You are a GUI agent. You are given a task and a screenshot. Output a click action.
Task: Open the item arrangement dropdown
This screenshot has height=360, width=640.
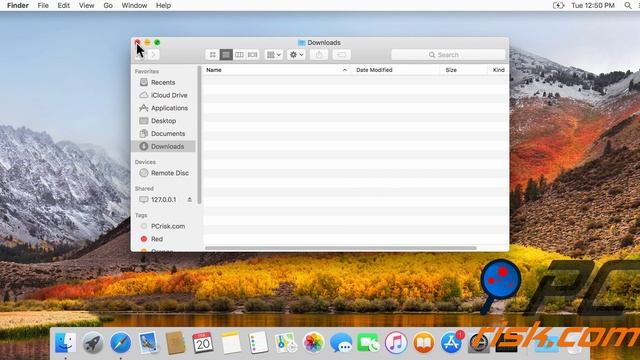click(x=273, y=55)
